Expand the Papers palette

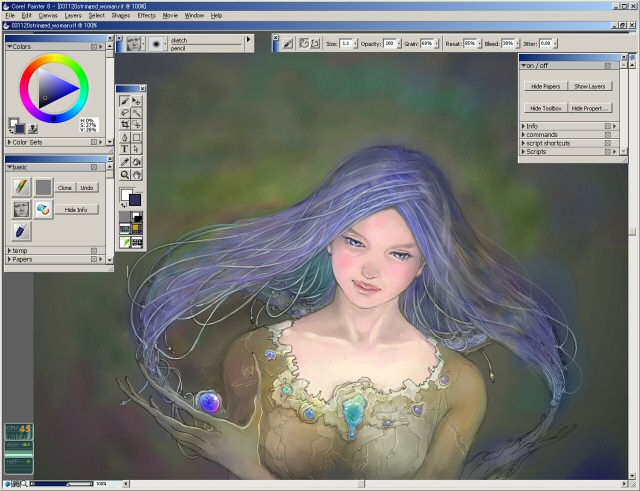[9, 259]
